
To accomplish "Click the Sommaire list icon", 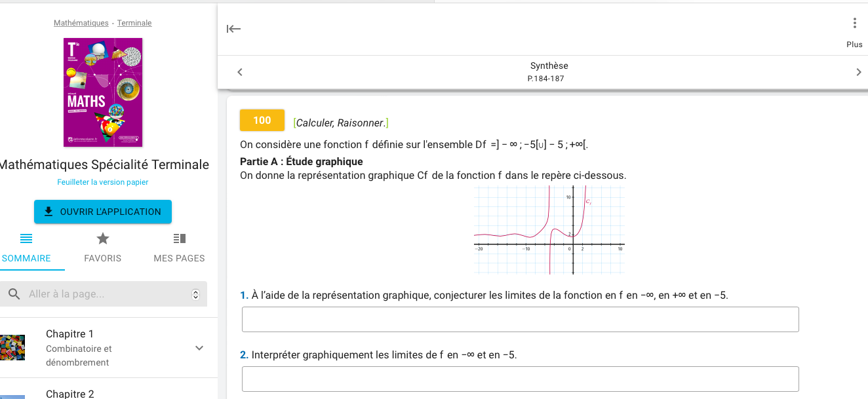I will [26, 238].
